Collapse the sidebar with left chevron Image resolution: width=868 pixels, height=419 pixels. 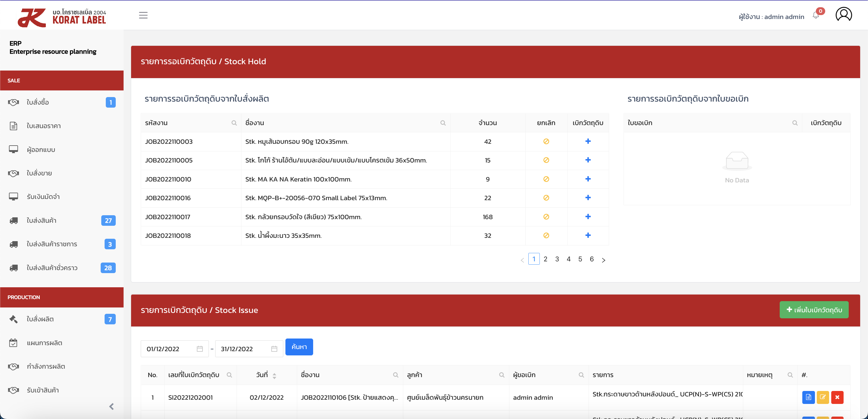112,406
